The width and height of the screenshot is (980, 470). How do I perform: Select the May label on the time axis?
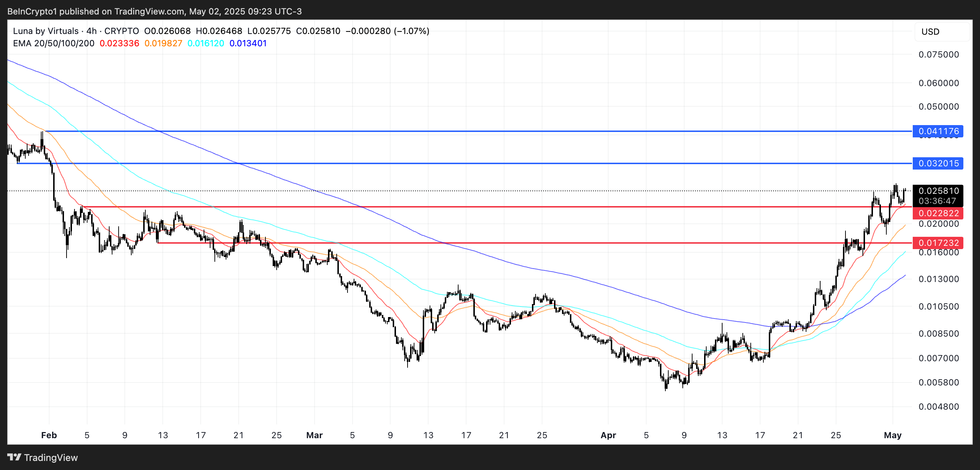pos(894,435)
